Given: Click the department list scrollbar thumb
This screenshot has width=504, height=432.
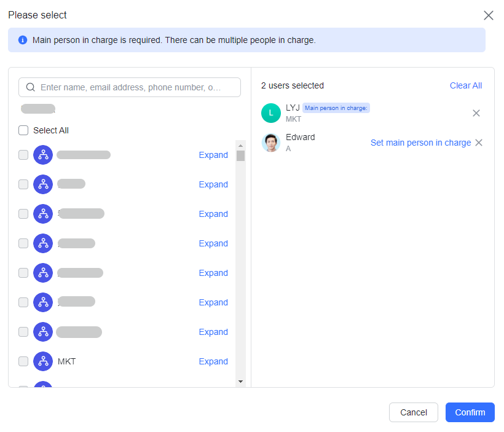Looking at the screenshot, I should click(240, 155).
